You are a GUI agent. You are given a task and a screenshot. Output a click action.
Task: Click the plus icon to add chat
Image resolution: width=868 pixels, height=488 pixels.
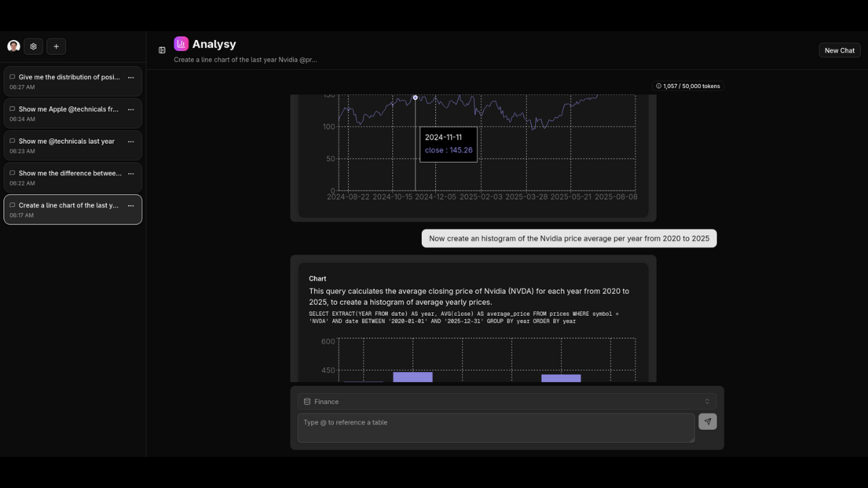[x=56, y=46]
